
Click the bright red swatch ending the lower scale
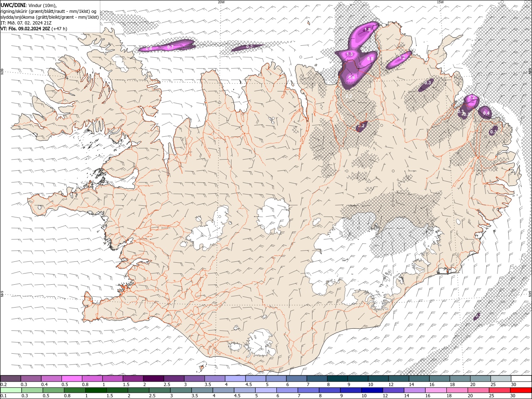point(521,390)
